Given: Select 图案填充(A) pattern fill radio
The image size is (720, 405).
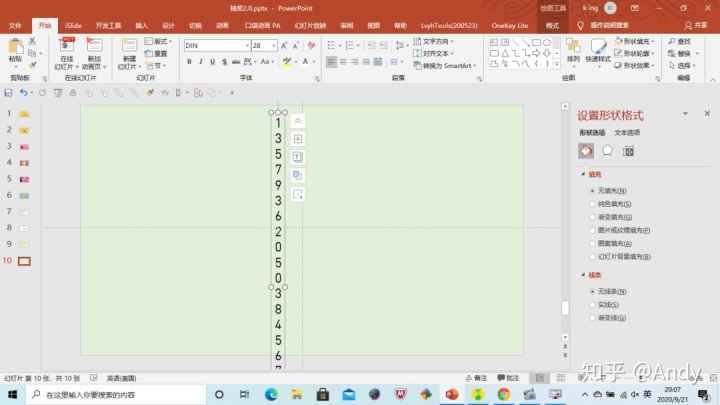Looking at the screenshot, I should (x=592, y=243).
